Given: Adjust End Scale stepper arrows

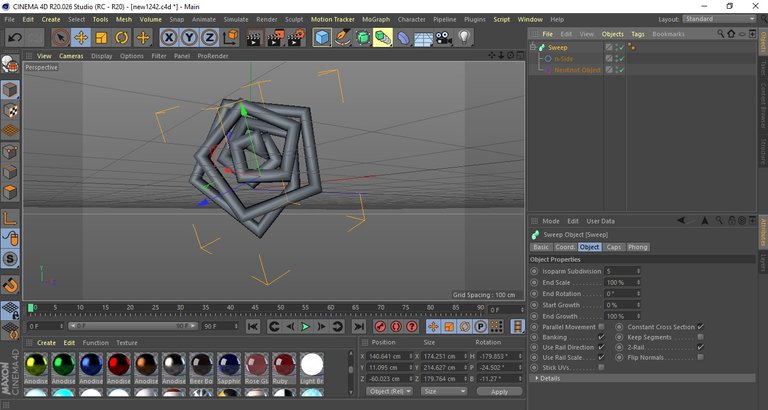Looking at the screenshot, I should point(638,283).
